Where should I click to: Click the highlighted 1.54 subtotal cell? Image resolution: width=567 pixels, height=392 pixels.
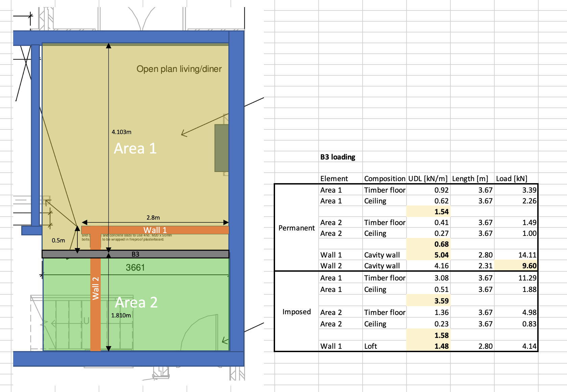click(428, 212)
